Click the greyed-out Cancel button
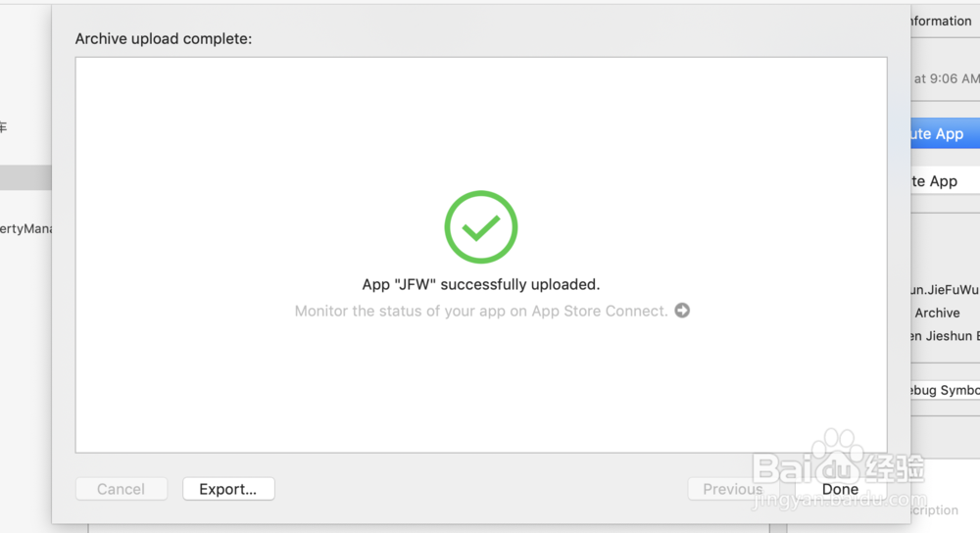Viewport: 980px width, 533px height. [121, 489]
